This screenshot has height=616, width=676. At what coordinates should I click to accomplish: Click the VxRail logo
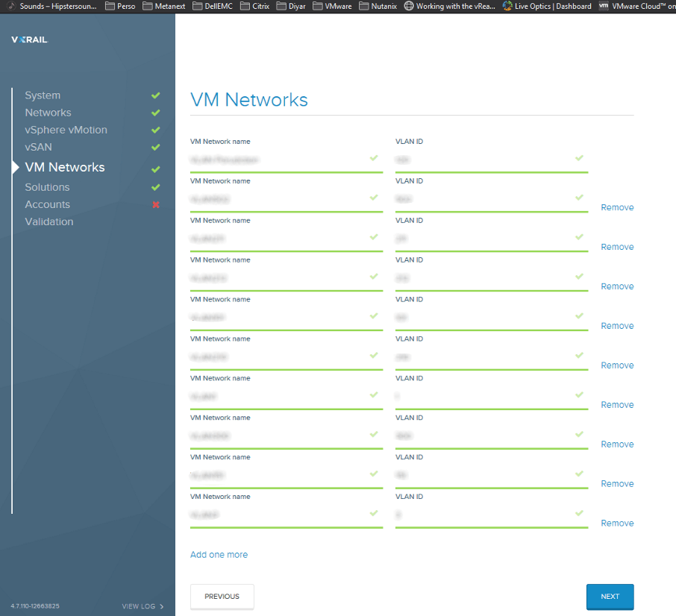pyautogui.click(x=29, y=40)
